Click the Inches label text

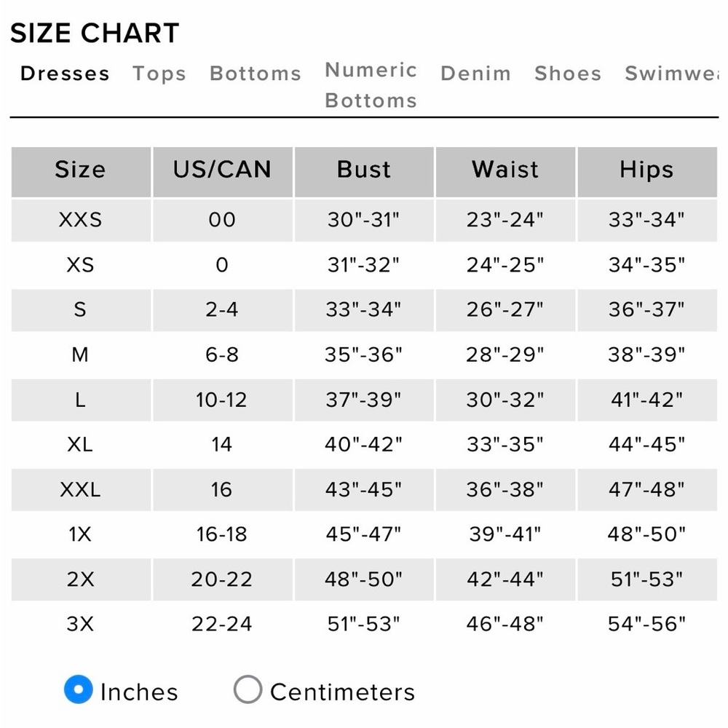(139, 692)
